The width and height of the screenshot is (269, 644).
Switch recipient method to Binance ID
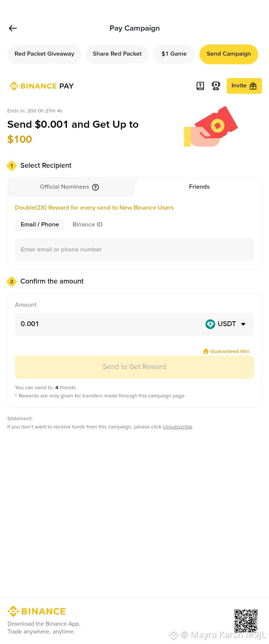click(x=87, y=225)
